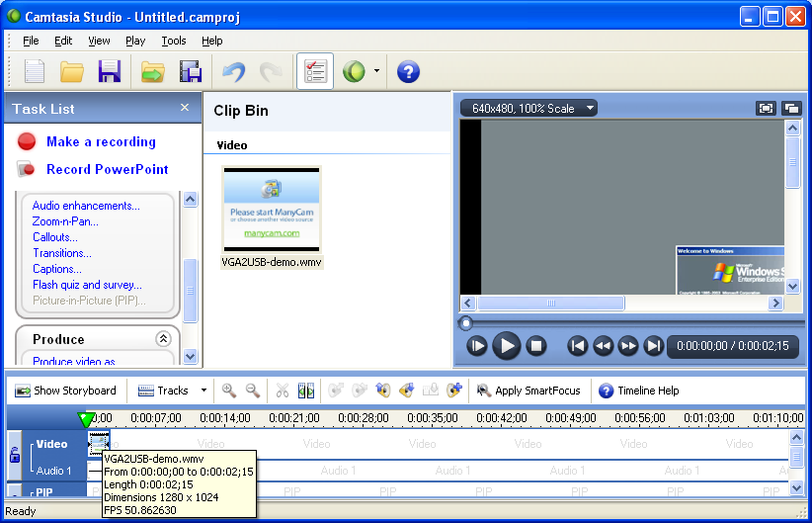Click the timeline Cut scissors icon
This screenshot has width=812, height=523.
283,391
